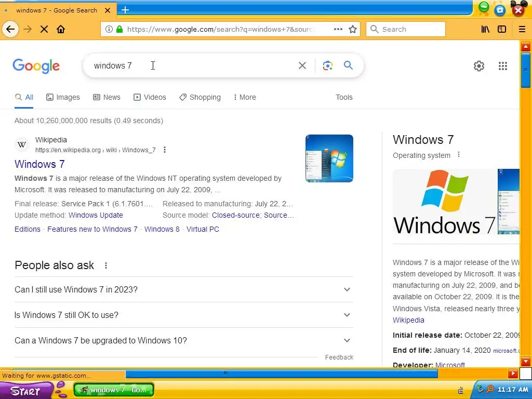Open search Tools

click(344, 97)
